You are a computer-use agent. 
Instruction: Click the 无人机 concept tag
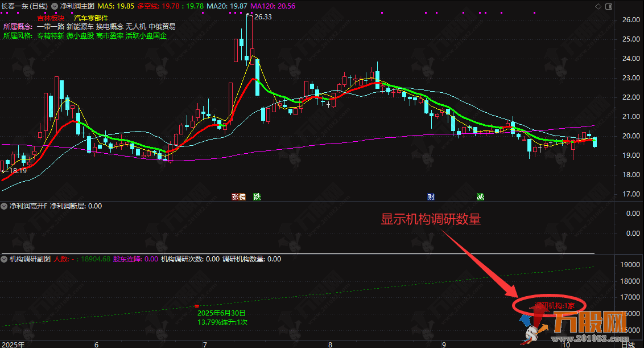tap(136, 26)
